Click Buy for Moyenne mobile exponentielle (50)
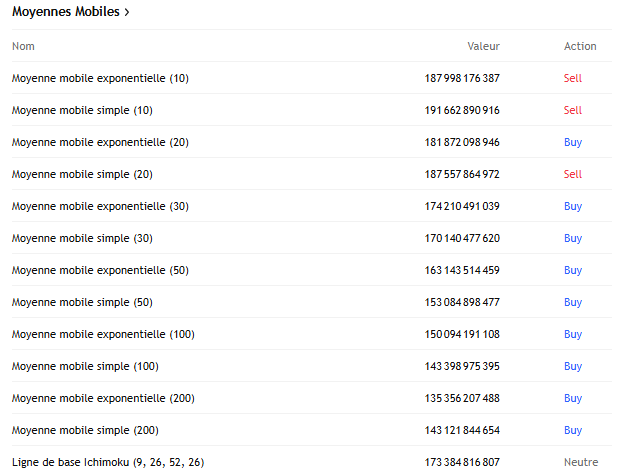The image size is (623, 475). click(573, 270)
